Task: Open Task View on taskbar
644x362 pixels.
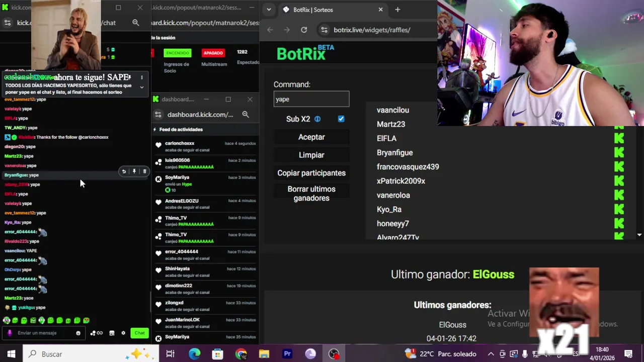Action: pos(170,354)
